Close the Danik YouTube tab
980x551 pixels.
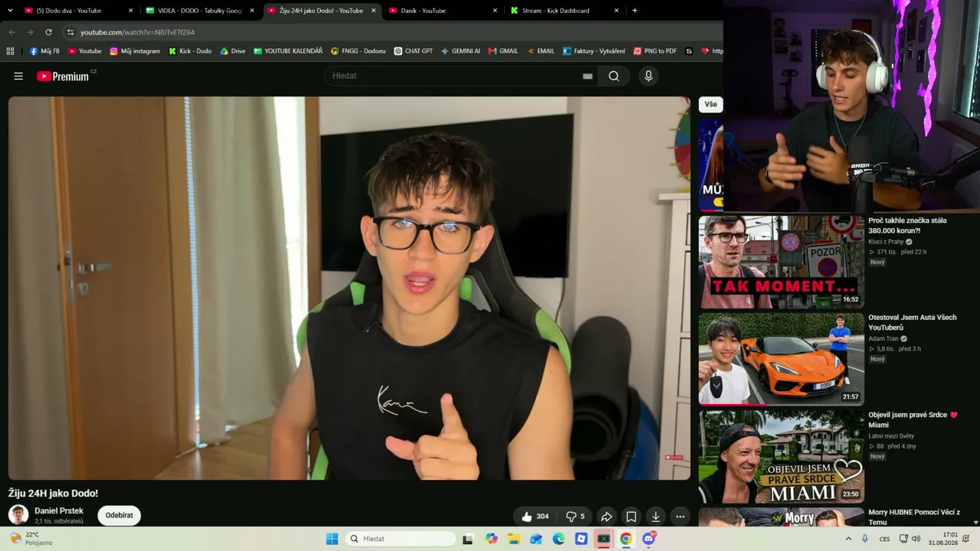pyautogui.click(x=495, y=11)
